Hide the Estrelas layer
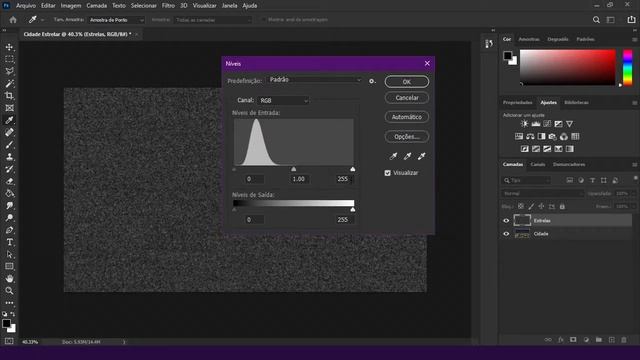 [506, 220]
